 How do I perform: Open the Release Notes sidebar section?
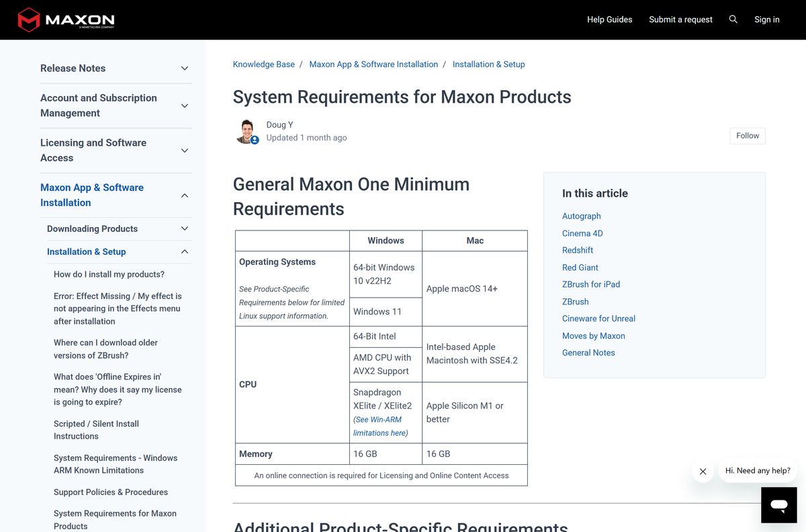click(x=73, y=69)
